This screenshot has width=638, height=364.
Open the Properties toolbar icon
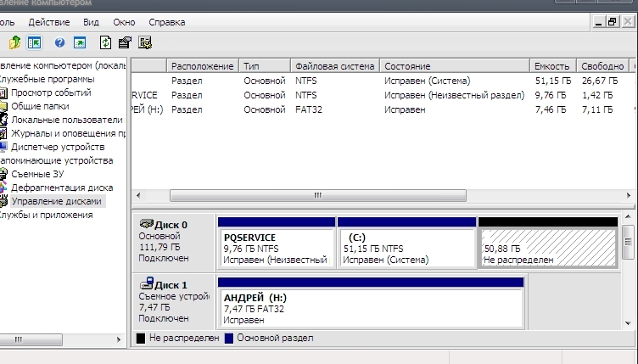[125, 42]
